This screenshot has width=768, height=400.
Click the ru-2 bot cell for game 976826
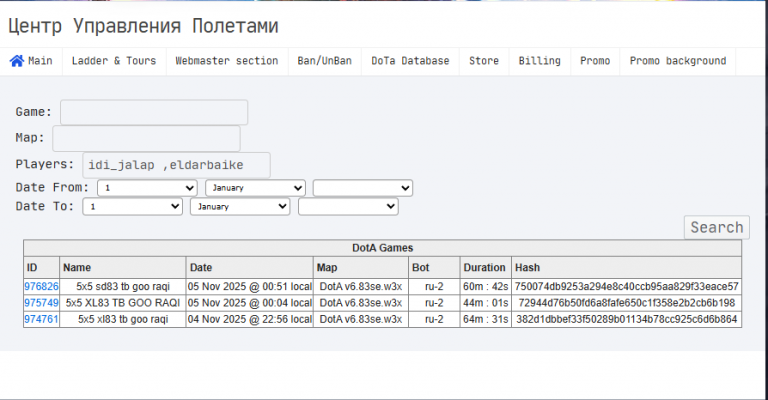point(434,286)
